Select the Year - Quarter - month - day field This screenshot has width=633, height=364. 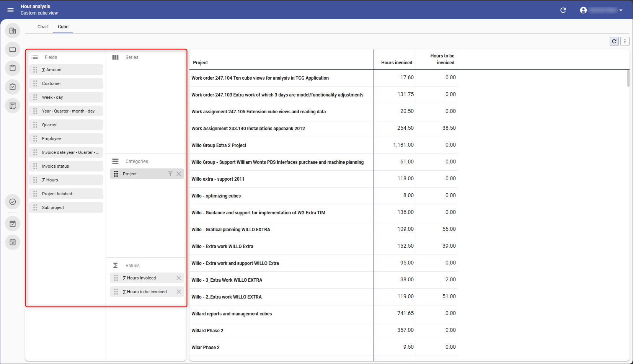coord(66,111)
